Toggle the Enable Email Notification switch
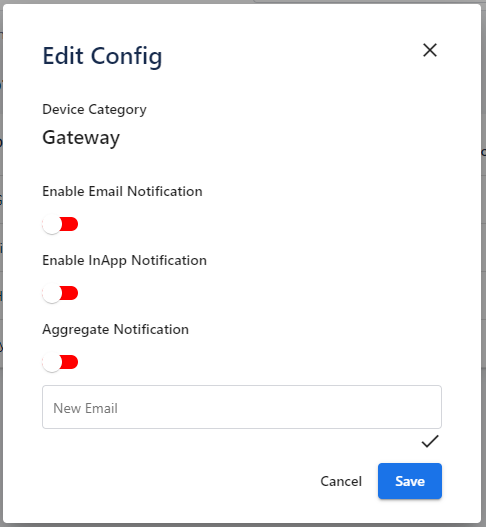Image resolution: width=486 pixels, height=527 pixels. pos(60,224)
